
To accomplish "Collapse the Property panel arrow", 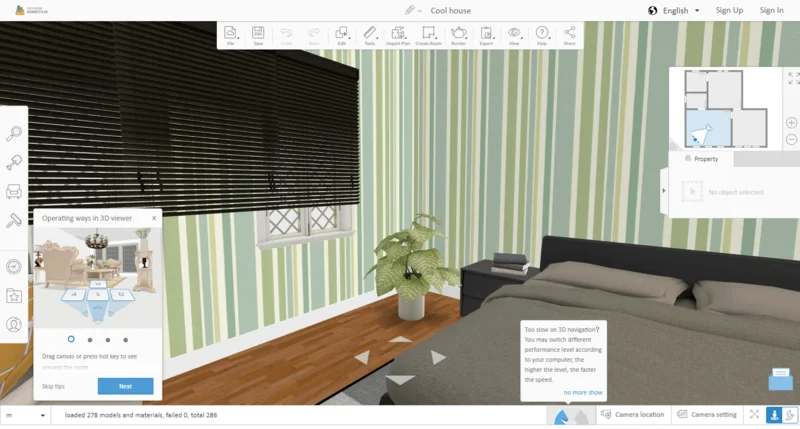I will [664, 191].
